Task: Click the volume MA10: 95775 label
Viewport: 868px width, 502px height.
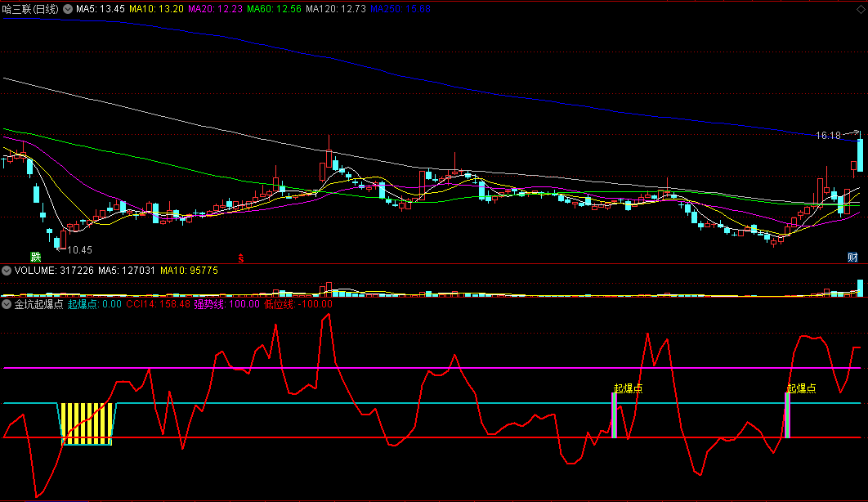Action: [x=189, y=271]
